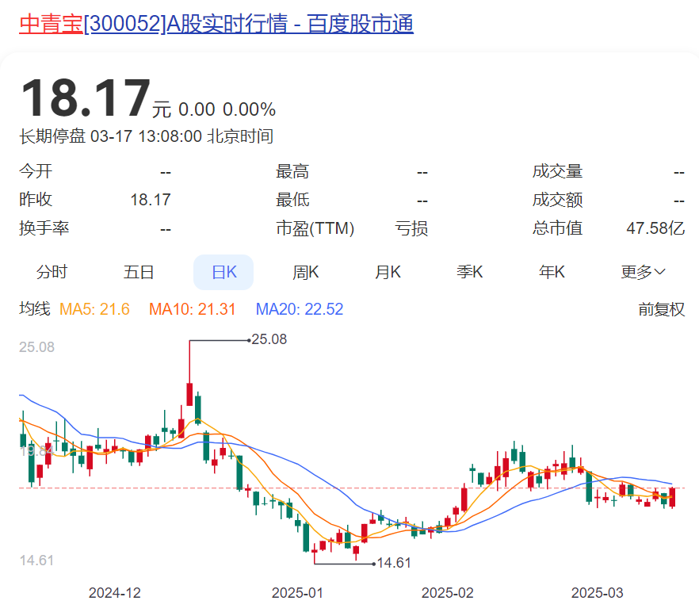
Task: Switch to the 分时 chart tab
Action: [52, 272]
